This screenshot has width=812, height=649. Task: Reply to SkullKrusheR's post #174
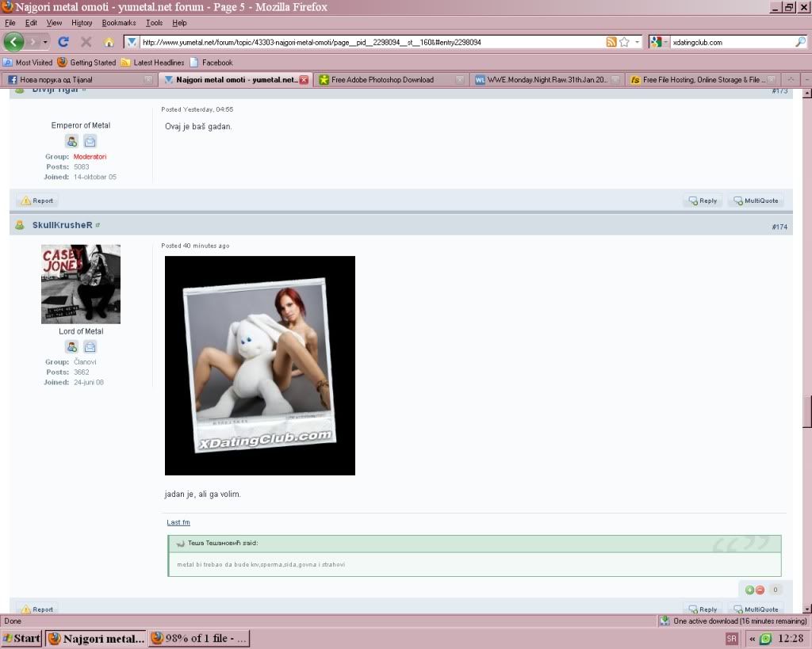703,609
